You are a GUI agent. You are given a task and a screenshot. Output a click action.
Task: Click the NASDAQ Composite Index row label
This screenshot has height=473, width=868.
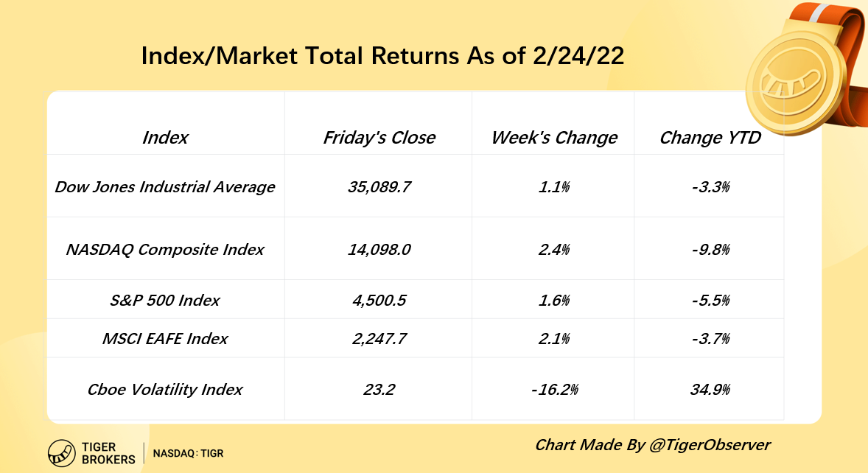[165, 250]
